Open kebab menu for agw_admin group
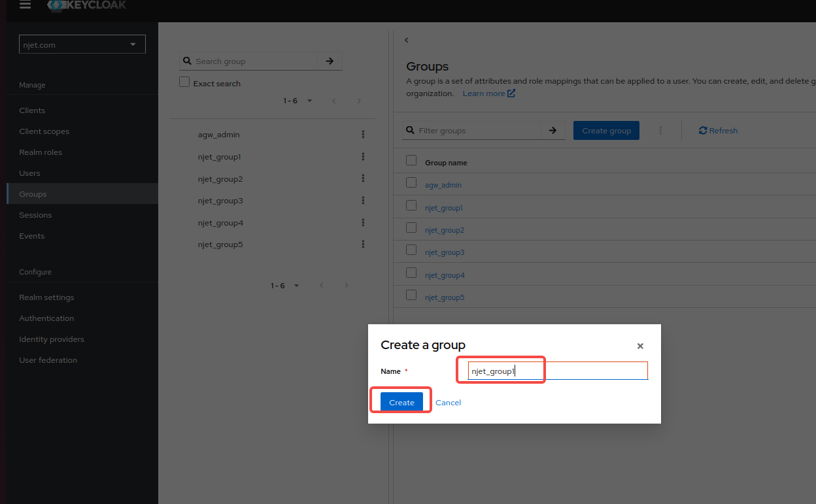Image resolution: width=816 pixels, height=504 pixels. coord(363,135)
